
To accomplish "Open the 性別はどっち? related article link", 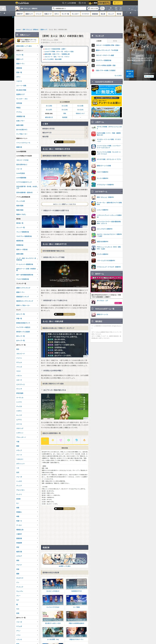I will tap(80, 113).
